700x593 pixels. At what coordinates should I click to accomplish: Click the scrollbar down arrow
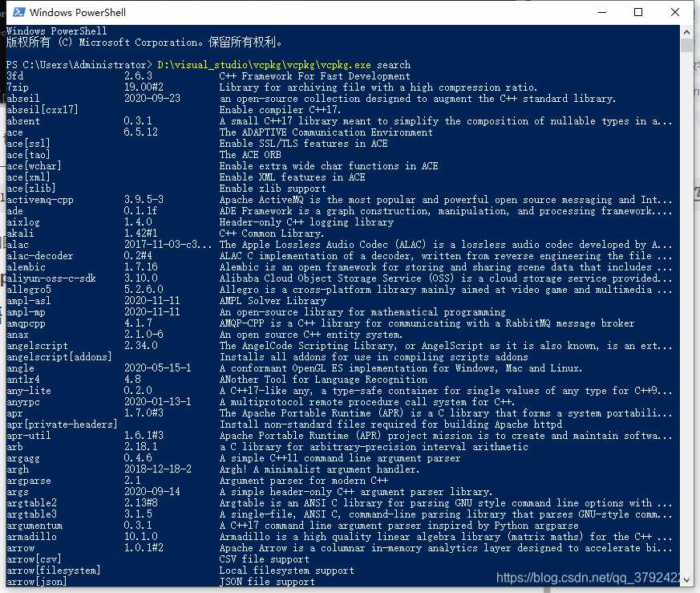pyautogui.click(x=686, y=579)
